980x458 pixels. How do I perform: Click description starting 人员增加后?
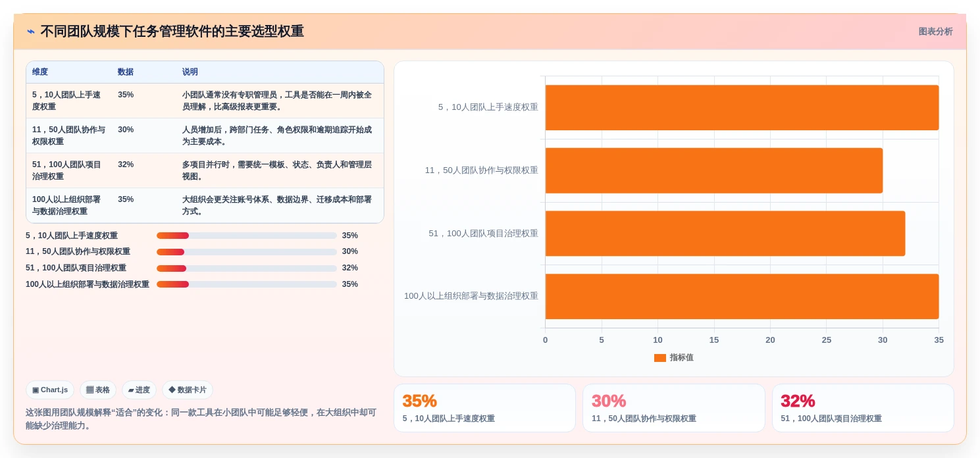click(x=277, y=136)
